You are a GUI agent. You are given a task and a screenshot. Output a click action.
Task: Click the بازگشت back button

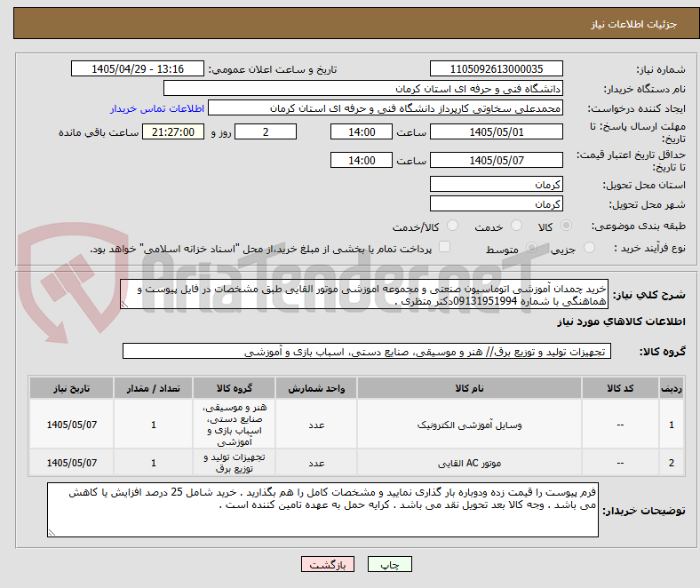click(328, 564)
